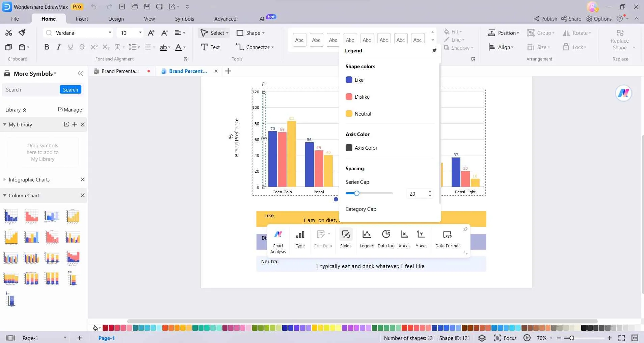Open the font name dropdown

point(110,33)
